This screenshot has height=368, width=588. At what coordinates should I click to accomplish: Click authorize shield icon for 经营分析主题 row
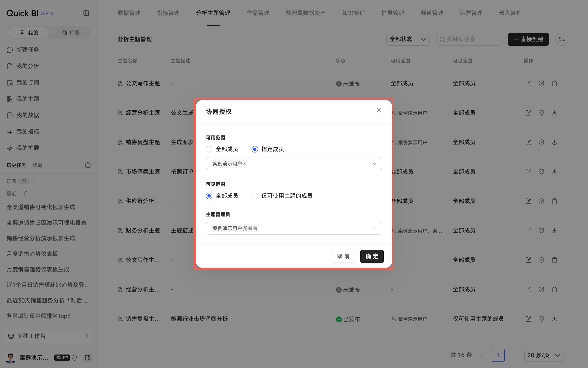point(541,113)
